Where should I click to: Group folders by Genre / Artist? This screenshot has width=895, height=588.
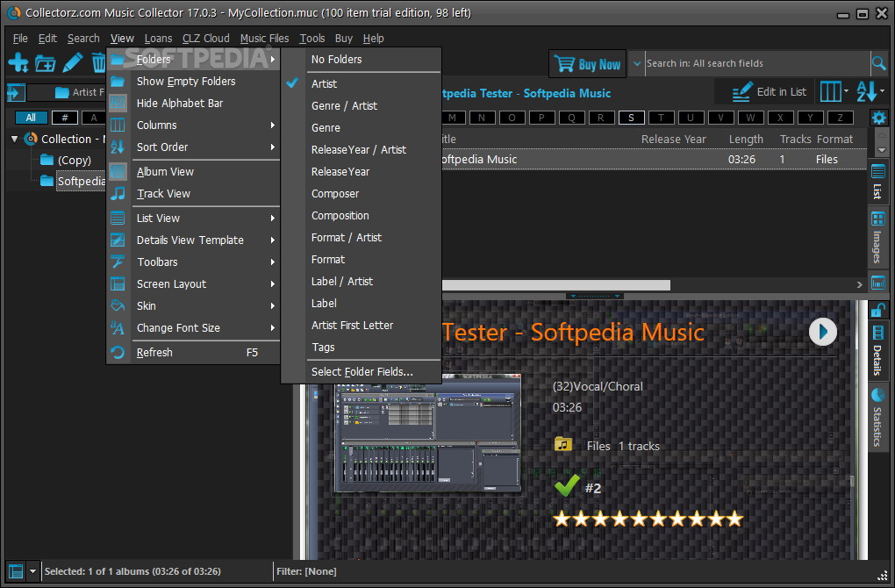[362, 106]
